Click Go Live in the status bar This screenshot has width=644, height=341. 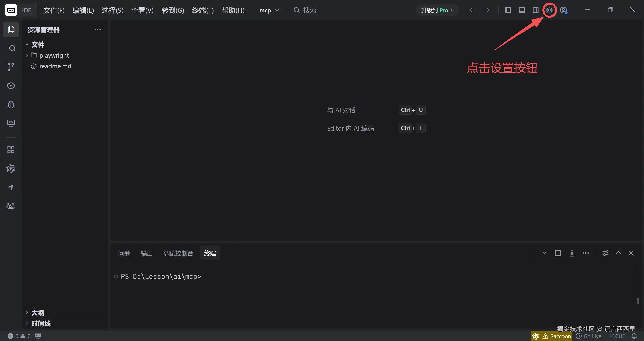coord(589,336)
